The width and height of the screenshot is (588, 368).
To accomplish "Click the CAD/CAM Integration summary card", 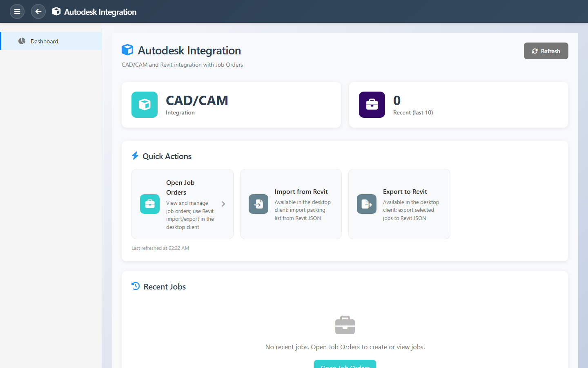I will tap(231, 105).
